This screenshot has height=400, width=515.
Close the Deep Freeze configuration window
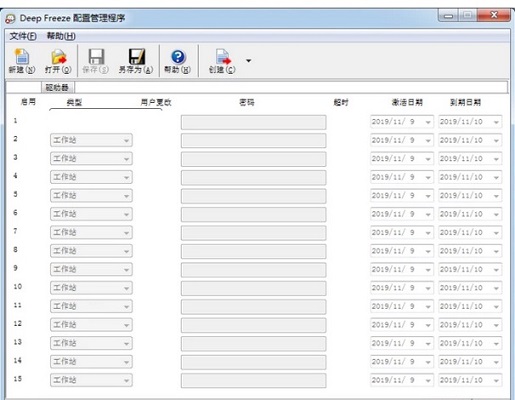coord(494,15)
